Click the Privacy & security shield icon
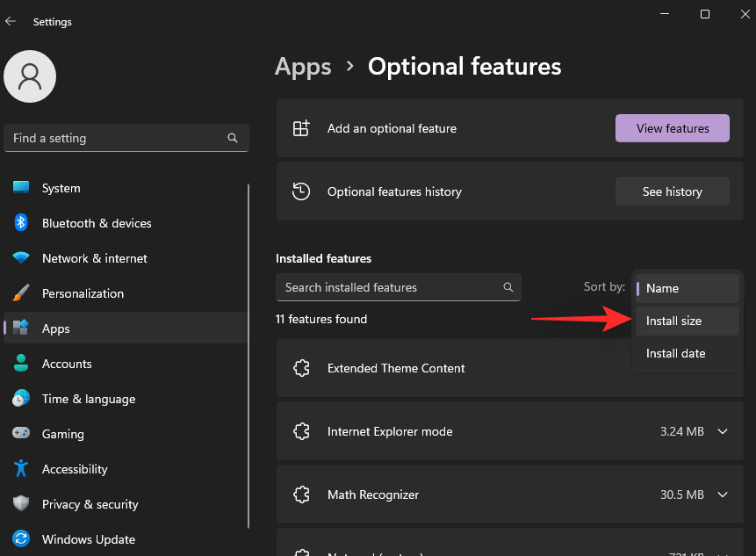756x556 pixels. coord(21,503)
